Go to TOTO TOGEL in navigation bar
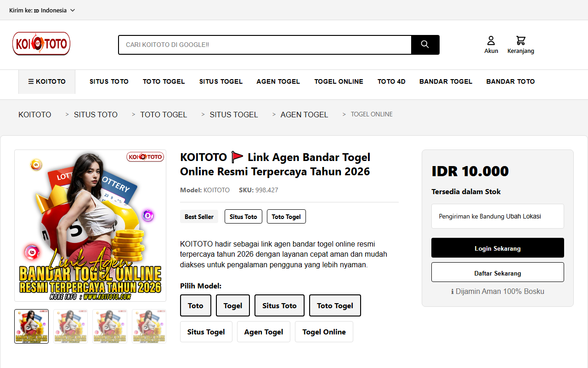The image size is (588, 368). (164, 81)
